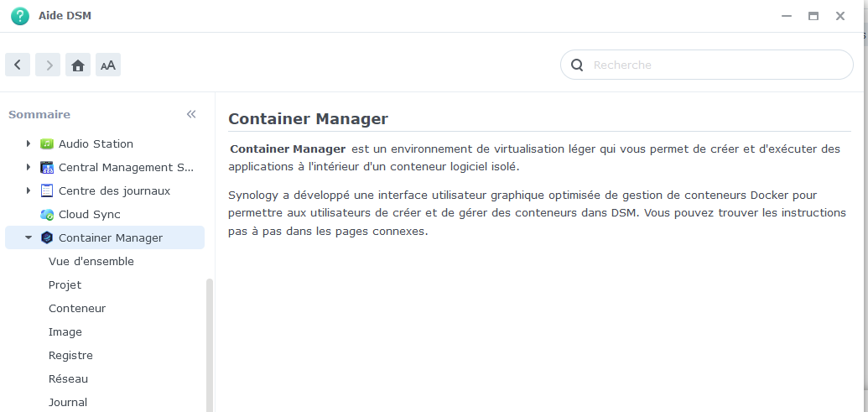
Task: Click the Audio Station icon
Action: tap(47, 144)
